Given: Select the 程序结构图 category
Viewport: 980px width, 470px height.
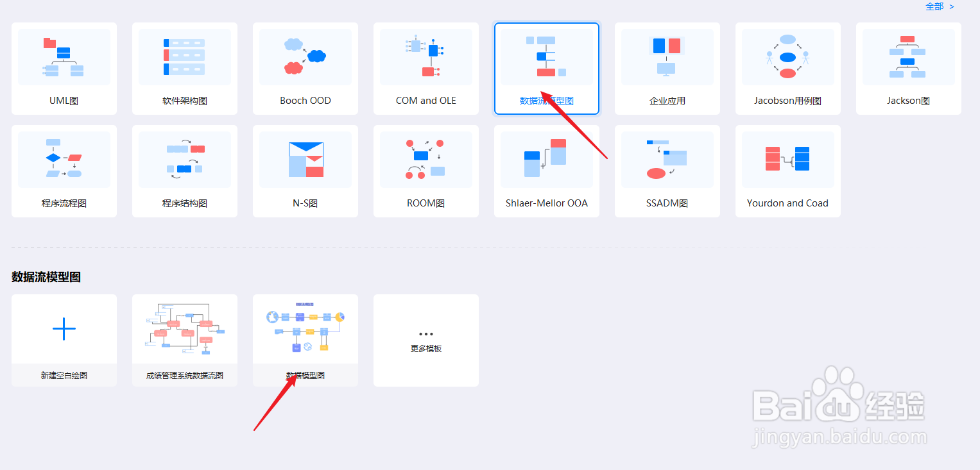Looking at the screenshot, I should (184, 171).
